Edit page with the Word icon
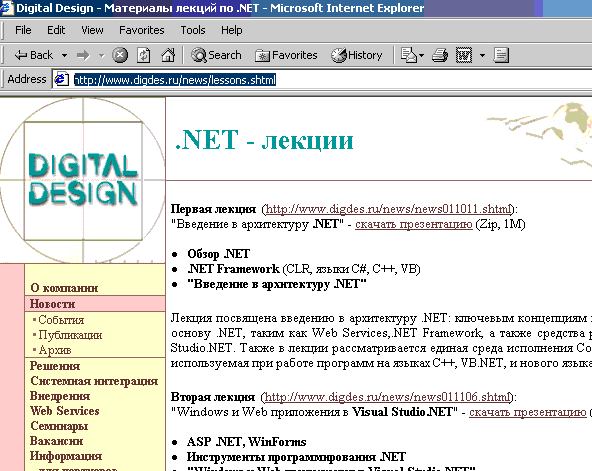This screenshot has width=592, height=471. (464, 55)
